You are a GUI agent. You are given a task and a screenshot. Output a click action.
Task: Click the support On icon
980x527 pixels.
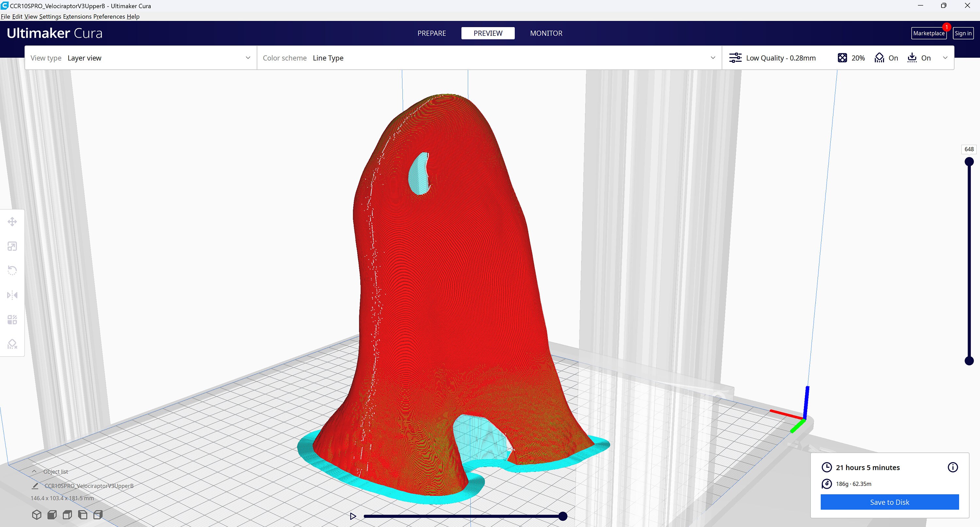coord(879,58)
